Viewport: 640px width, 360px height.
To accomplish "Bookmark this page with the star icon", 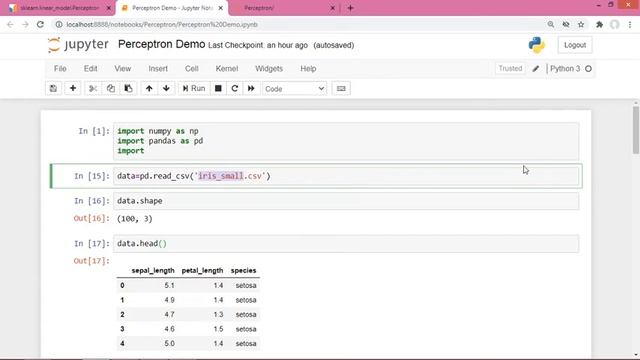I will [x=581, y=24].
